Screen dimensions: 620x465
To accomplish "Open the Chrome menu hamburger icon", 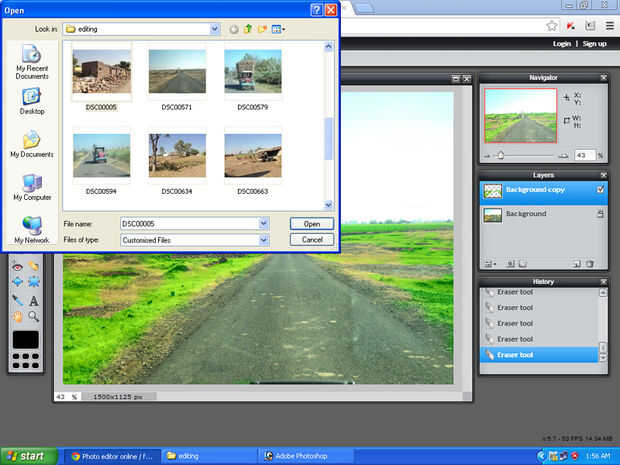I will [x=610, y=26].
